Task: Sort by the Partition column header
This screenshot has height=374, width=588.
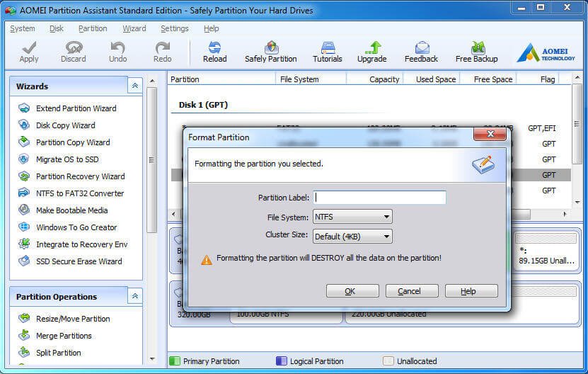Action: pos(221,79)
